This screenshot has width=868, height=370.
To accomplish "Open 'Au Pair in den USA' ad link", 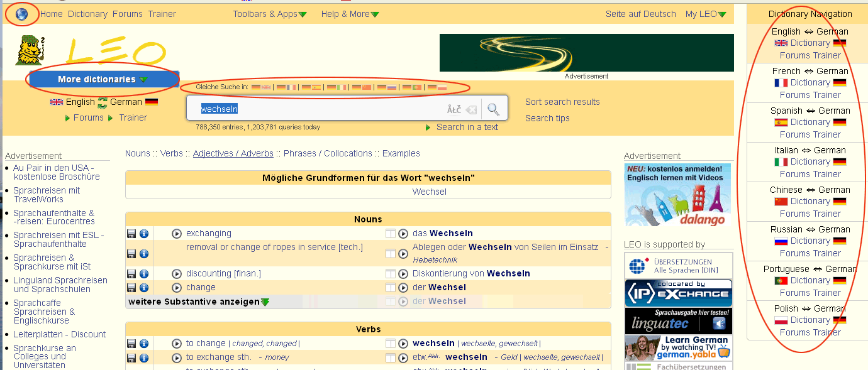I will 57,172.
